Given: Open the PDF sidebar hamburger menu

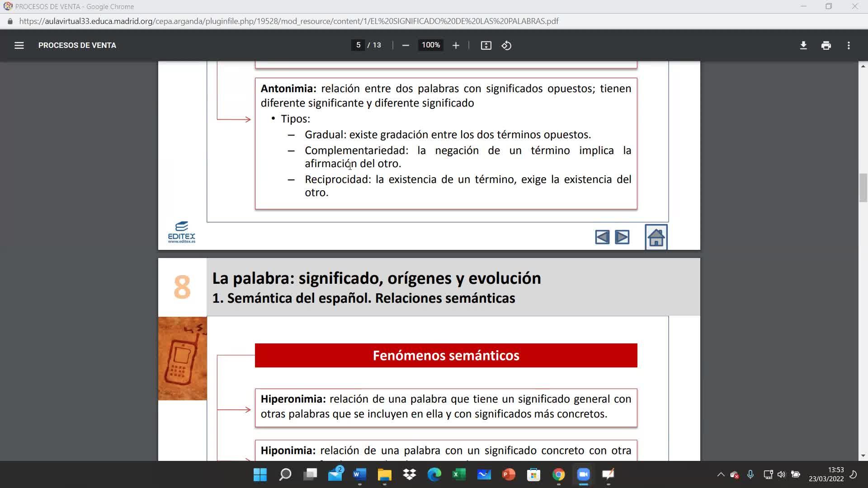Looking at the screenshot, I should click(x=19, y=45).
